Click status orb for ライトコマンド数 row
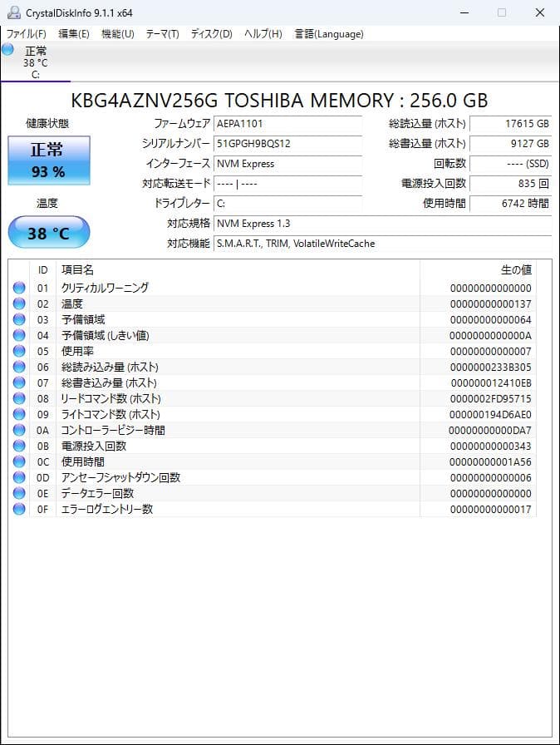This screenshot has height=745, width=560. [x=19, y=414]
